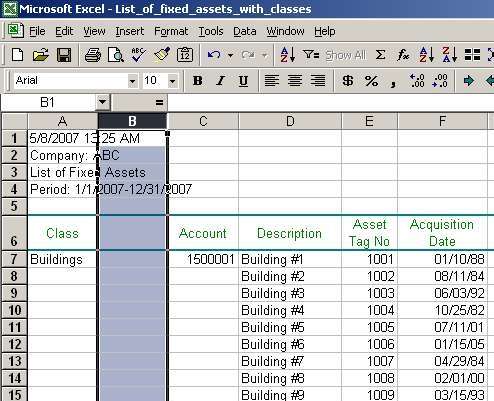Click the Decrease Decimal icon
Screen dimensions: 494x401
pos(440,80)
